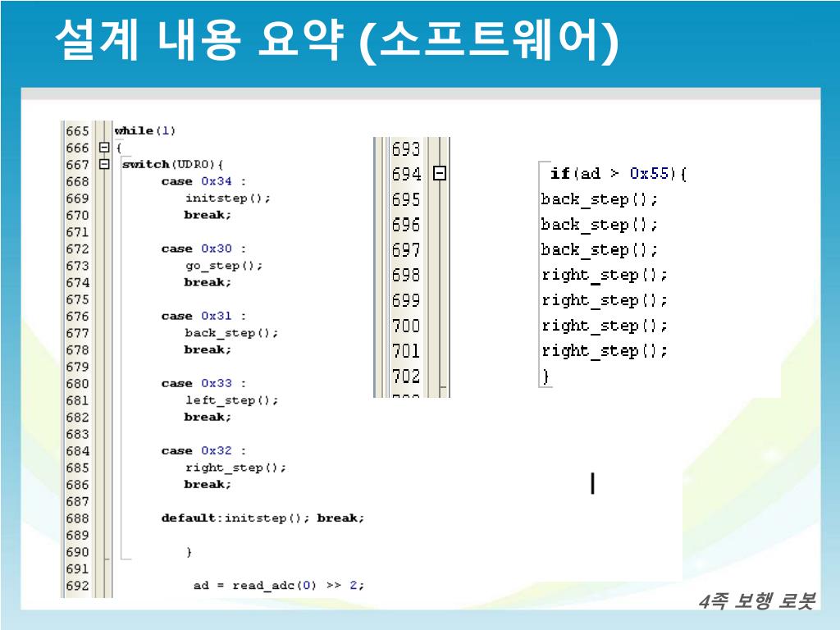Click the 'go_step();' call
Image resolution: width=840 pixels, height=630 pixels.
point(224,266)
